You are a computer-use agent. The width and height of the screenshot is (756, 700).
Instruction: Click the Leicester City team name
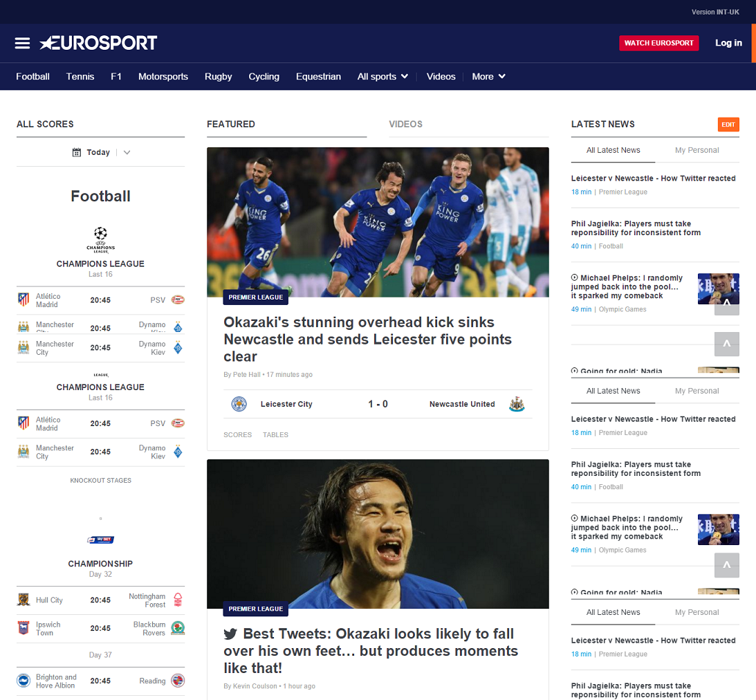click(x=286, y=404)
